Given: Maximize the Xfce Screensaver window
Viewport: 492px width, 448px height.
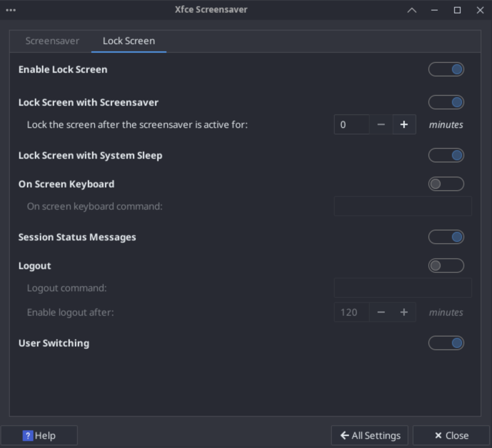Looking at the screenshot, I should [x=457, y=10].
